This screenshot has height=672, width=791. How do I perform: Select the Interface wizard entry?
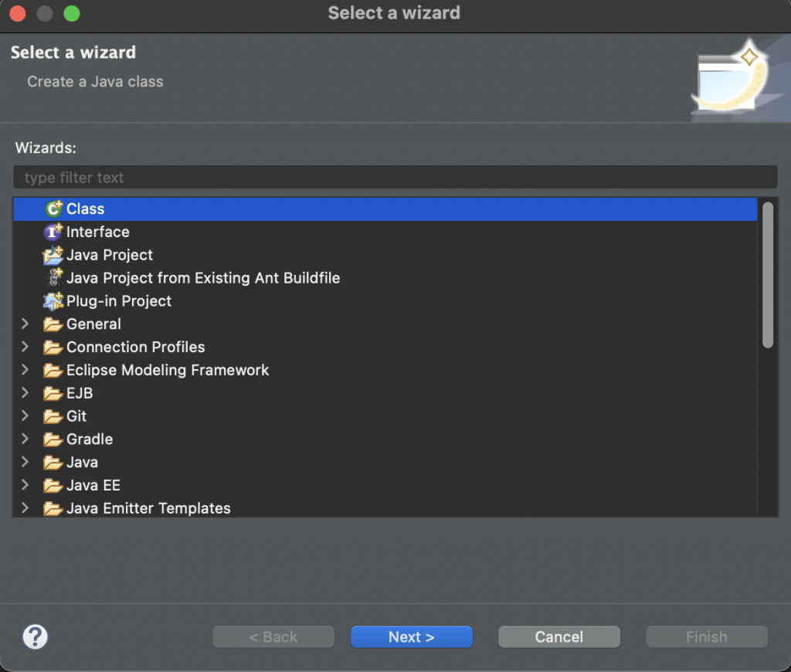[x=98, y=232]
